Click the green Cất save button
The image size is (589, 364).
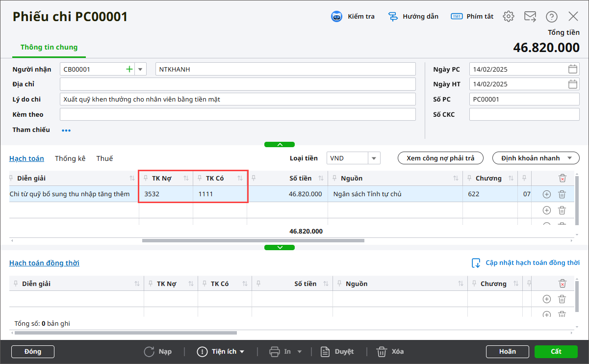click(556, 352)
